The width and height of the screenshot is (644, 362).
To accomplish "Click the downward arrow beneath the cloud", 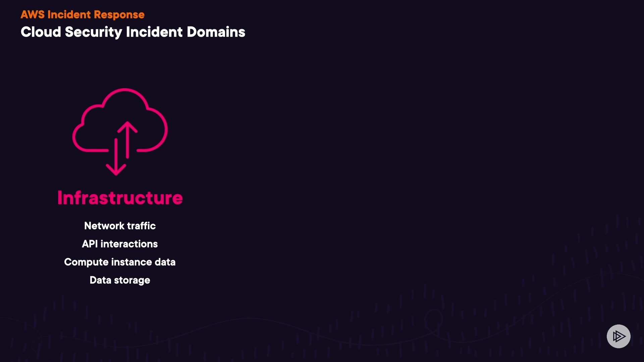I will 116,158.
